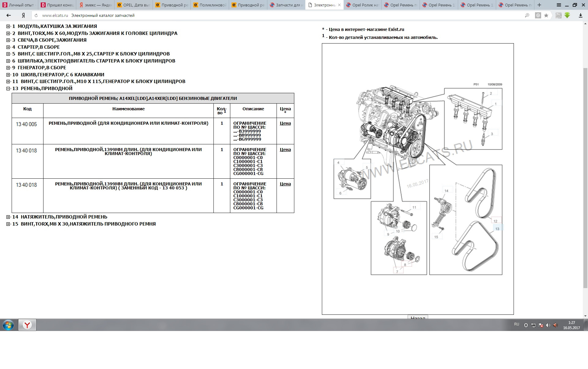Collapse item 13 РЕМЕНЬ,ПРИВОДНОЙ

8,88
